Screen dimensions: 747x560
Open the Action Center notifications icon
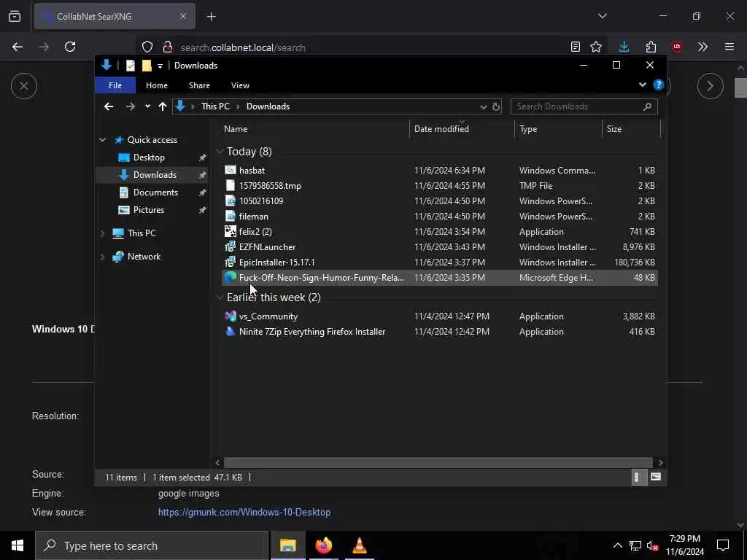(723, 545)
